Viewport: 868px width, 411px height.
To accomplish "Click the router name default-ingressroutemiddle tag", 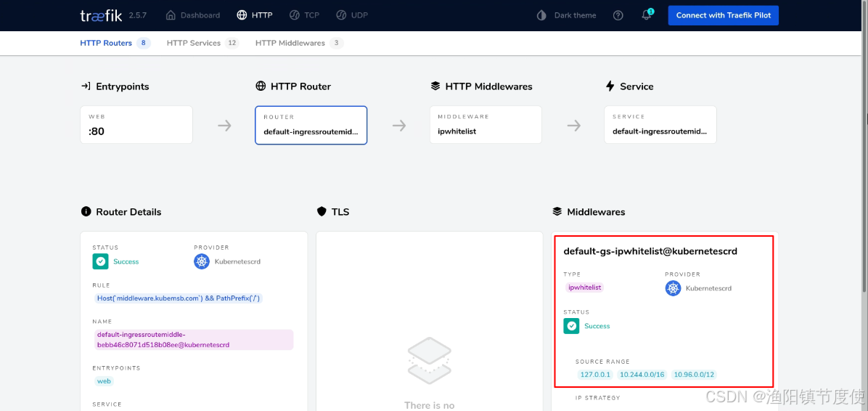I will (194, 340).
